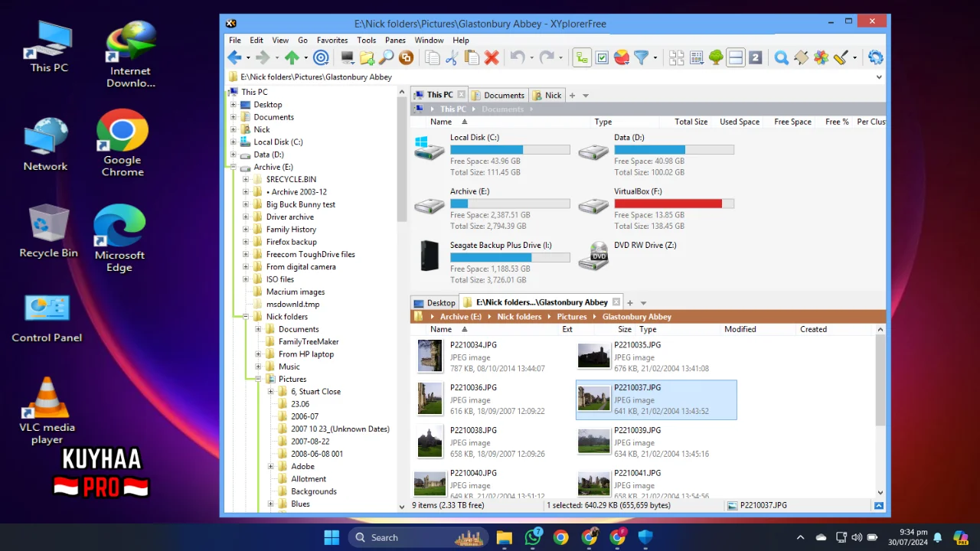Viewport: 980px width, 551px height.
Task: Click the Copy toolbar icon
Action: pyautogui.click(x=433, y=57)
